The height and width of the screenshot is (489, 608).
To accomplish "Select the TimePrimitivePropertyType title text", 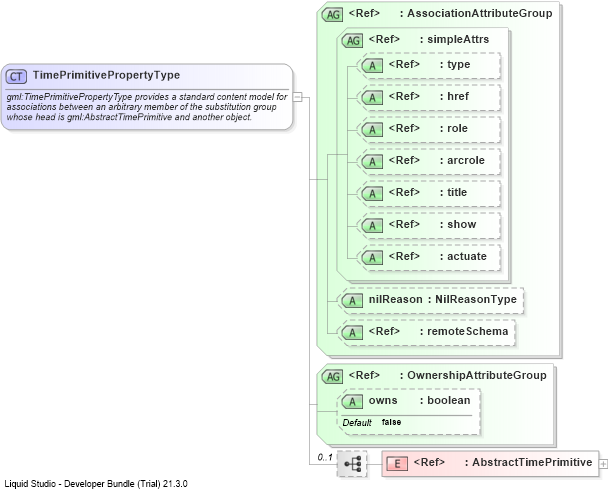I will tap(106, 75).
